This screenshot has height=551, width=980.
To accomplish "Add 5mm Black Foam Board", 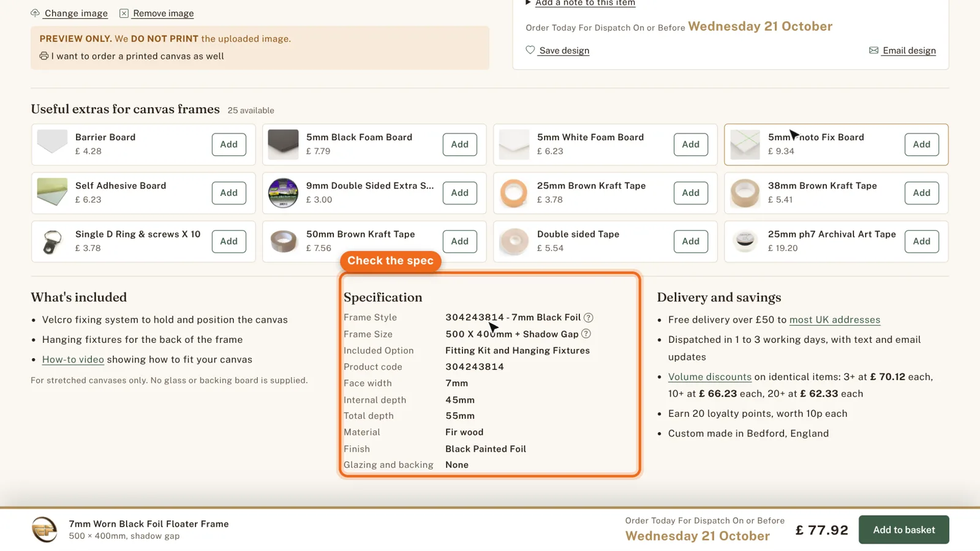I will (x=460, y=144).
